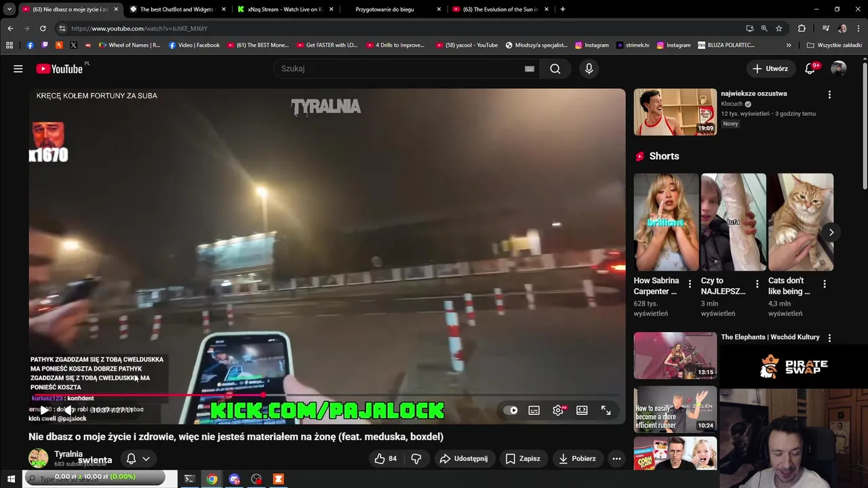Open 'Wszystkie zakładki' bookmarks folder
The image size is (868, 488).
pos(834,45)
